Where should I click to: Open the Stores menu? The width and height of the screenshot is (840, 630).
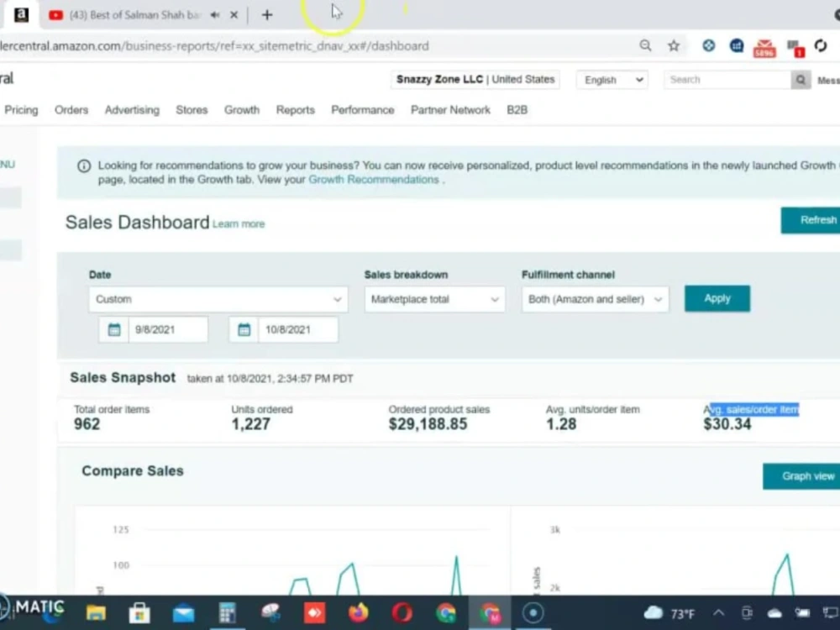(x=192, y=110)
